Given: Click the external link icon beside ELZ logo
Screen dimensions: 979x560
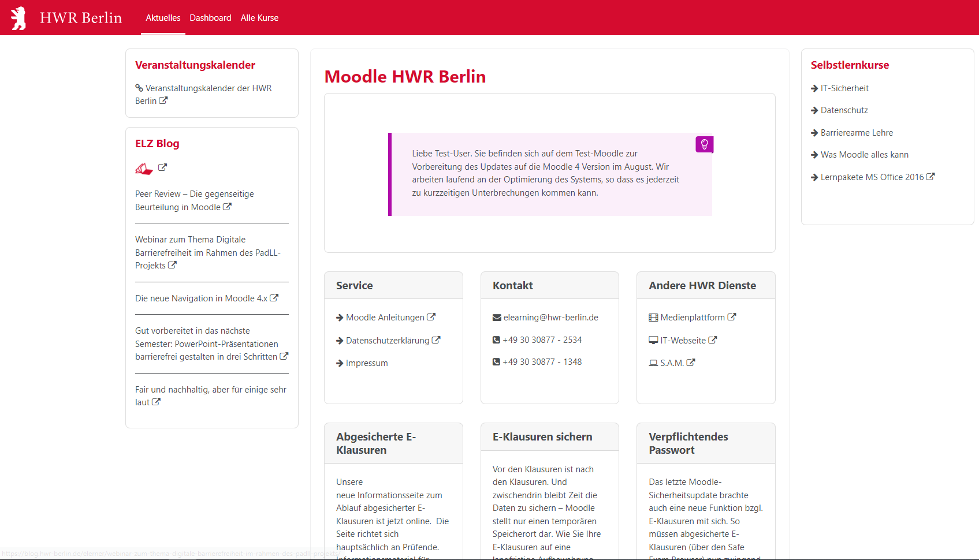Looking at the screenshot, I should 162,167.
